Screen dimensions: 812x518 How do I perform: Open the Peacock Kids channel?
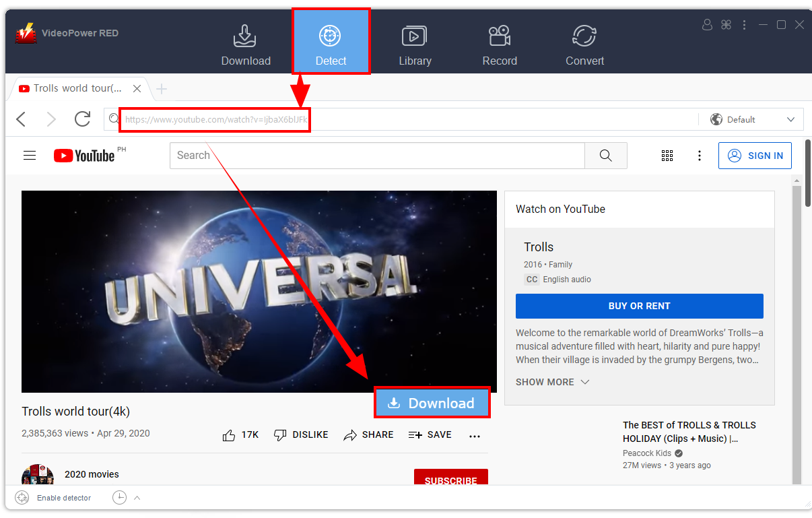pyautogui.click(x=647, y=453)
